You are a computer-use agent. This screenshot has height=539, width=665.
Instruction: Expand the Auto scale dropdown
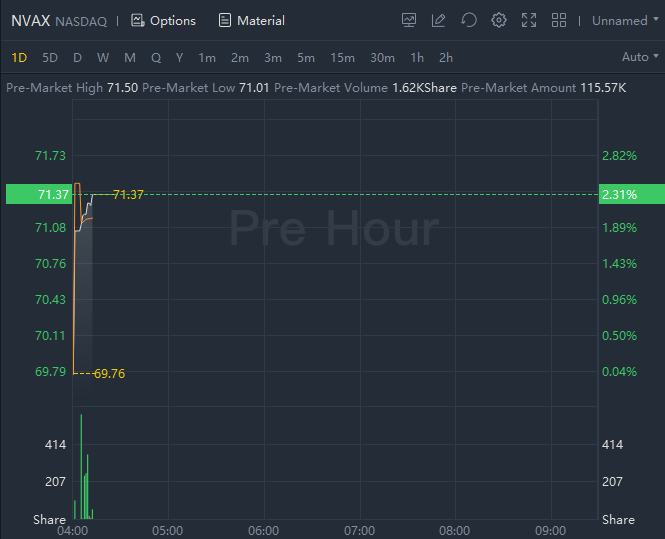(x=640, y=57)
